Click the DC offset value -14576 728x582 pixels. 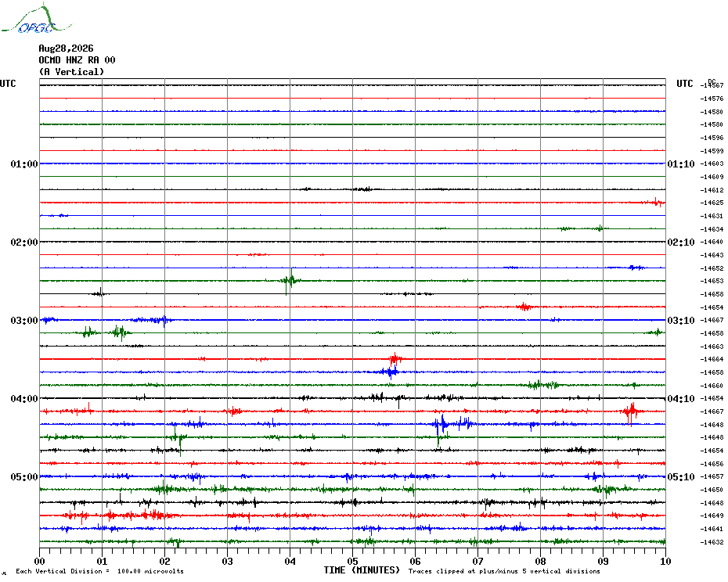pyautogui.click(x=712, y=99)
